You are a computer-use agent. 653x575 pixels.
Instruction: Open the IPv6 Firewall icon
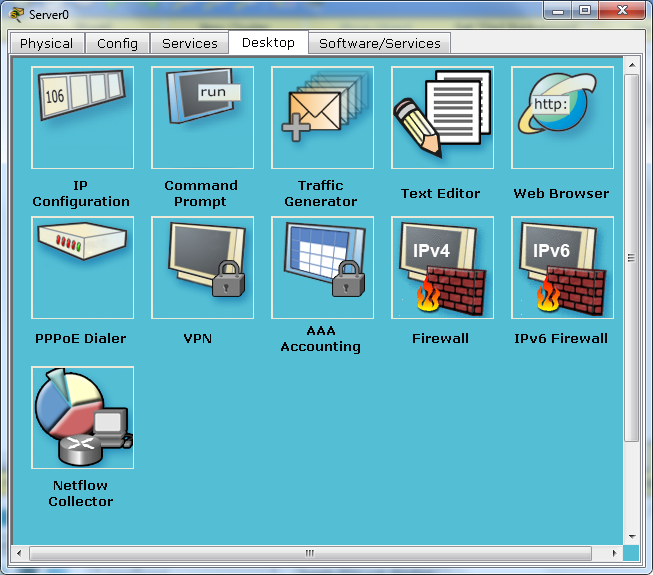tap(562, 267)
